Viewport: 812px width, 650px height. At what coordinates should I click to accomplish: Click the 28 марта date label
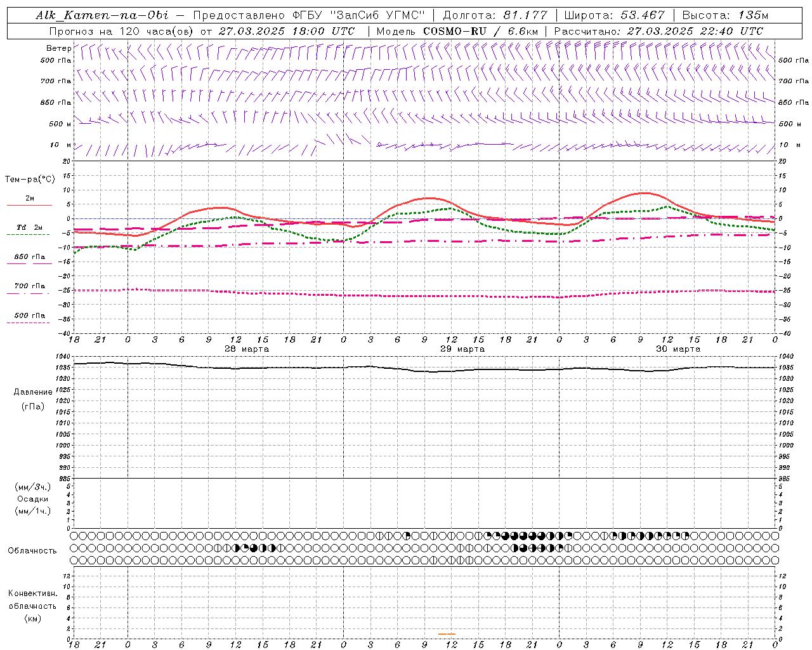point(247,349)
